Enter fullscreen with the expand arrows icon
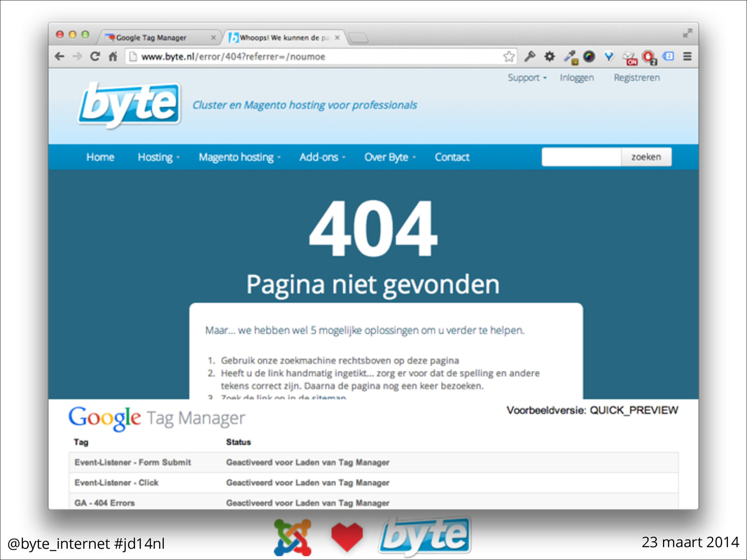 pos(687,33)
